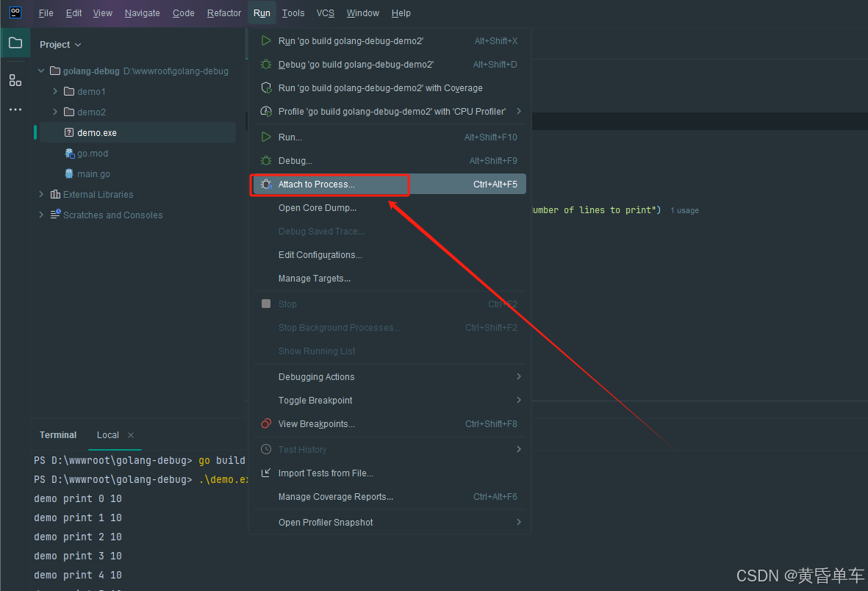868x591 pixels.
Task: Open the Code menu
Action: point(183,12)
